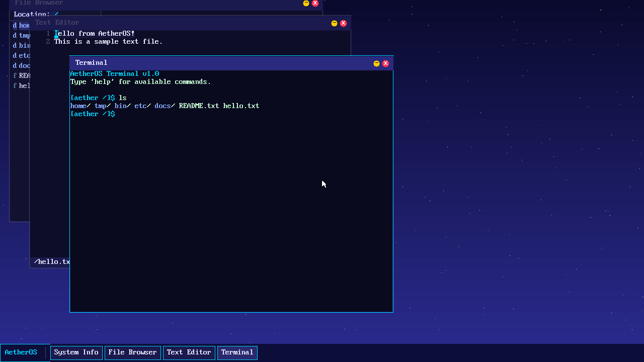Click line 2 'This is a sample text file.'

click(109, 42)
